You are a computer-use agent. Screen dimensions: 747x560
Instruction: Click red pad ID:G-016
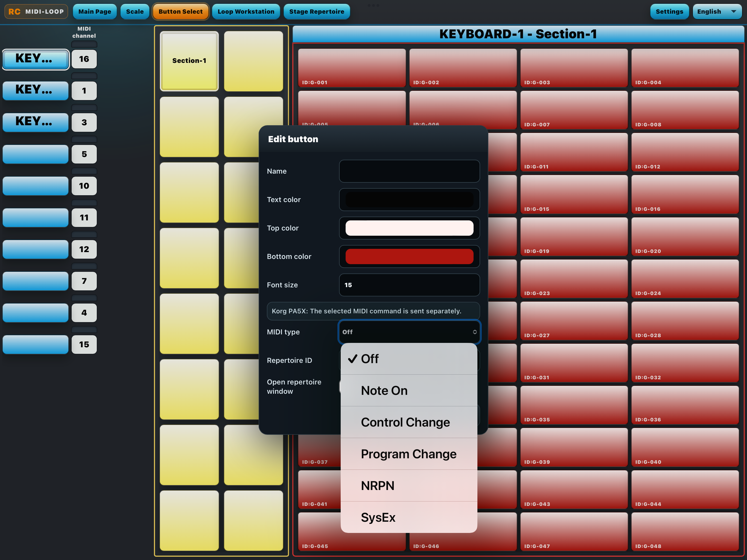(x=685, y=194)
